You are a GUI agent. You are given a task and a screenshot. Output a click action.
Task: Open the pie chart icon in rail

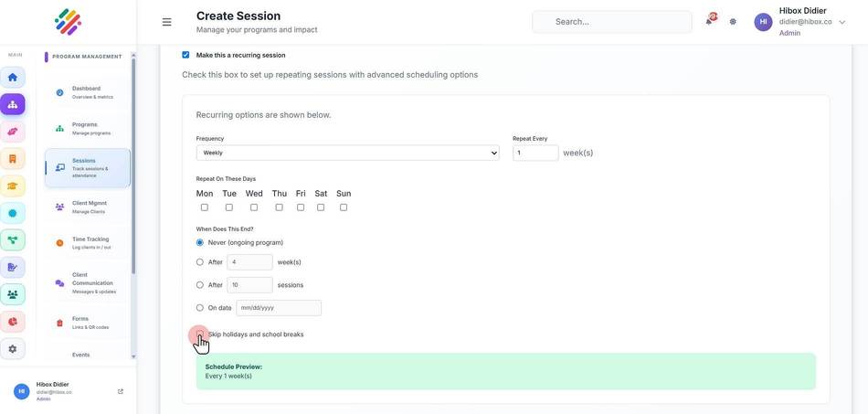[x=12, y=322]
